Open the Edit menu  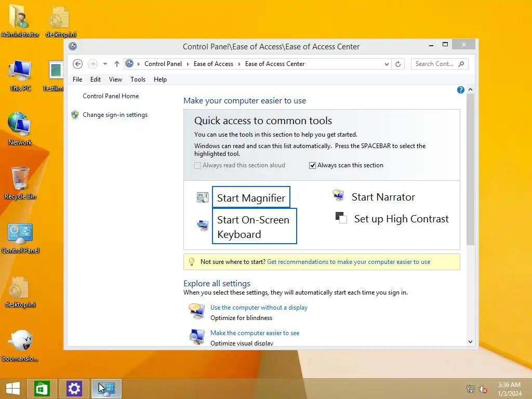tap(96, 79)
